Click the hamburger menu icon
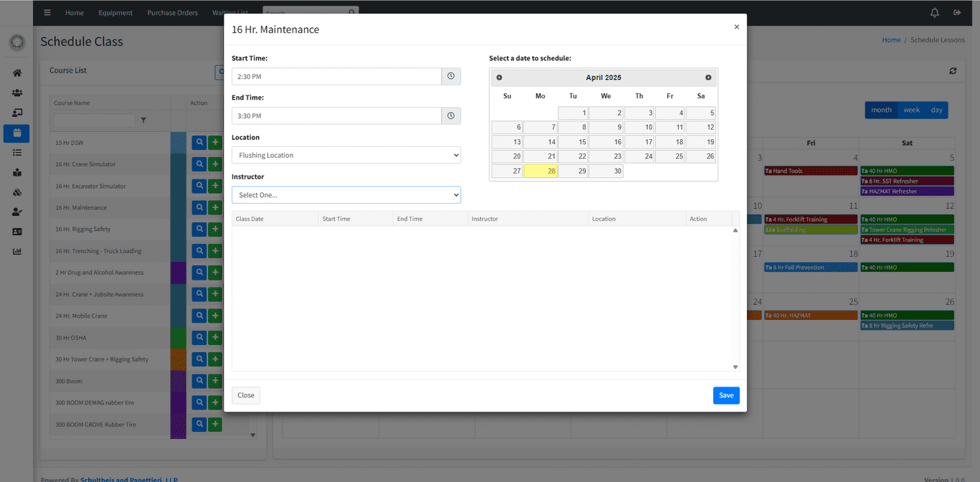Image resolution: width=980 pixels, height=482 pixels. [47, 12]
